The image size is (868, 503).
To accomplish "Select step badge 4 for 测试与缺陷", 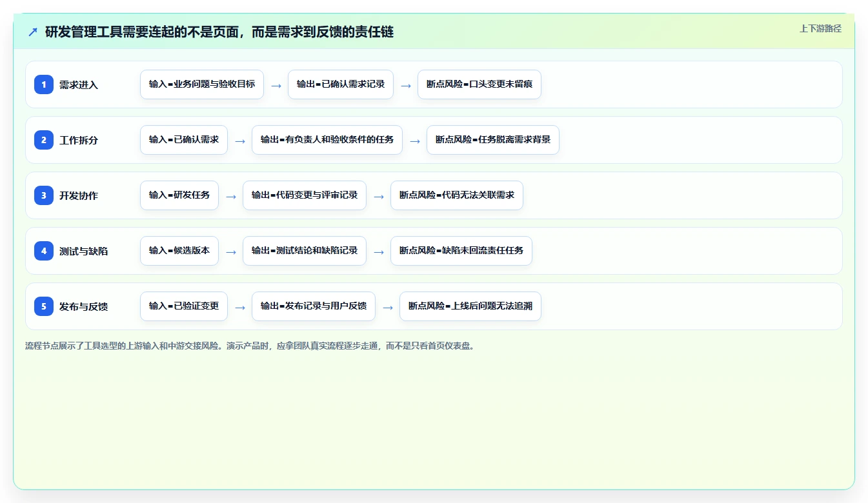I will (44, 251).
